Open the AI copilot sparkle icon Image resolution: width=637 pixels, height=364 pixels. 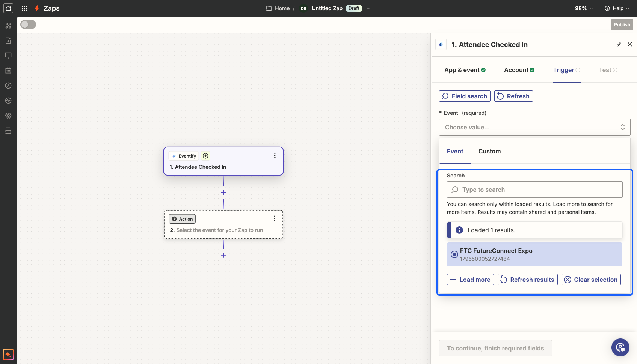pos(8,355)
